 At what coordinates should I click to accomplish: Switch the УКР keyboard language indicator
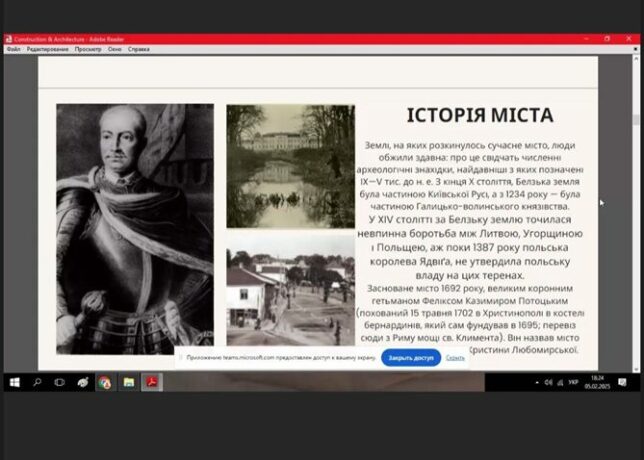click(x=572, y=382)
